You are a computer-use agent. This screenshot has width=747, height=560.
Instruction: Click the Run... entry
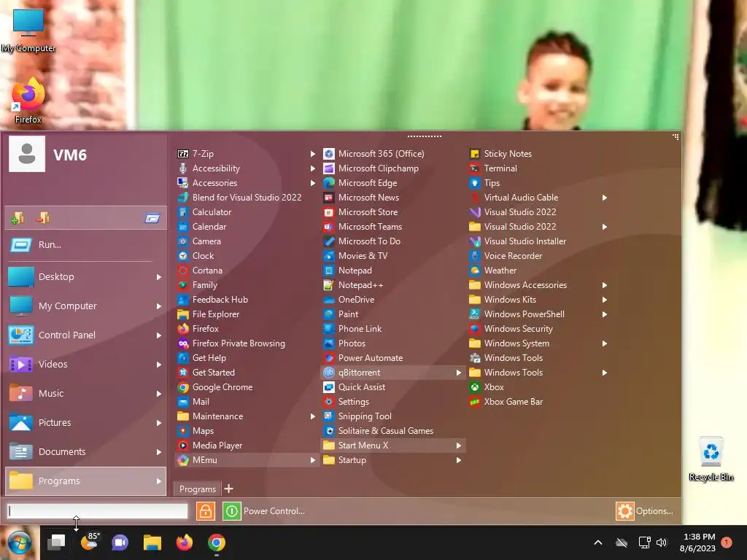click(86, 245)
